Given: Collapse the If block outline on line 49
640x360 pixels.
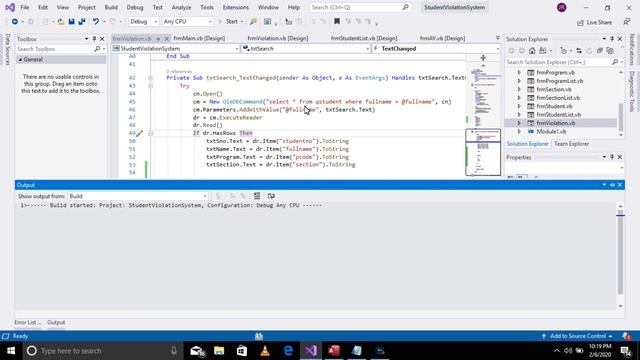Looking at the screenshot, I should [x=150, y=133].
